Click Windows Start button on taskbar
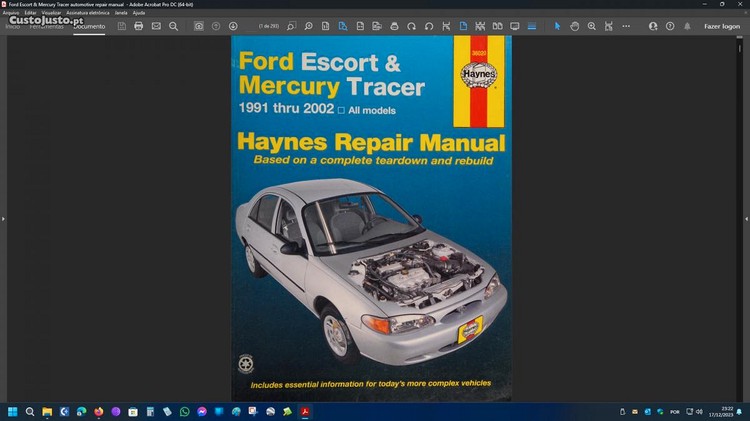The width and height of the screenshot is (750, 421). (13, 411)
